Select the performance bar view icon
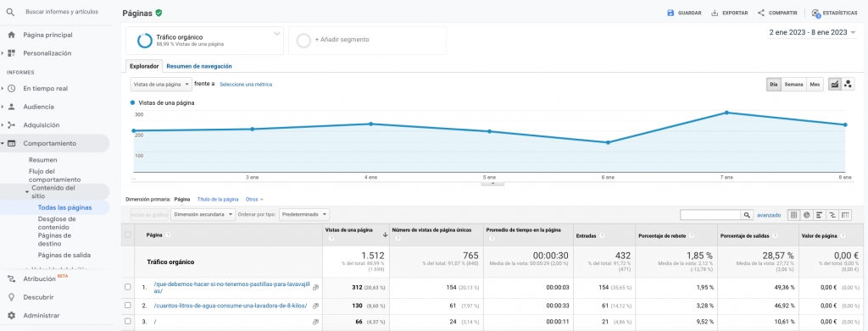868x331 pixels. pos(820,215)
